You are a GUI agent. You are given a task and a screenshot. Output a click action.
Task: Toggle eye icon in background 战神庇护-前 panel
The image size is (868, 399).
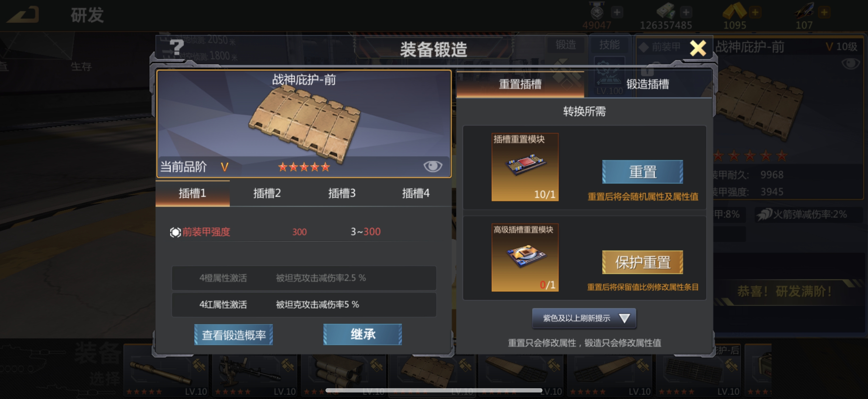(x=850, y=63)
